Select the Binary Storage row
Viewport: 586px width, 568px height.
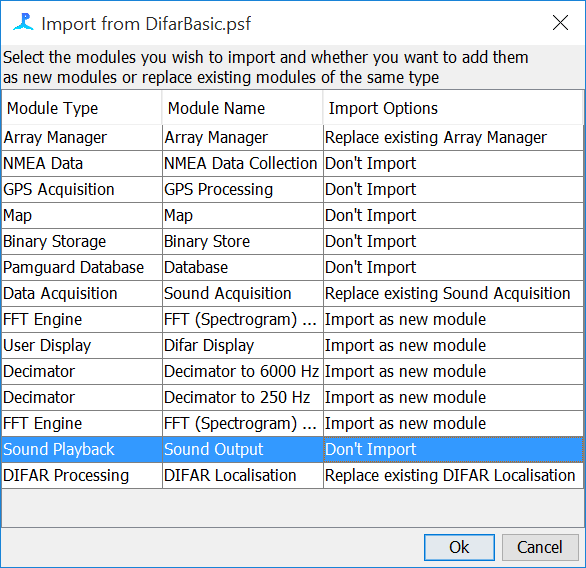pos(293,242)
